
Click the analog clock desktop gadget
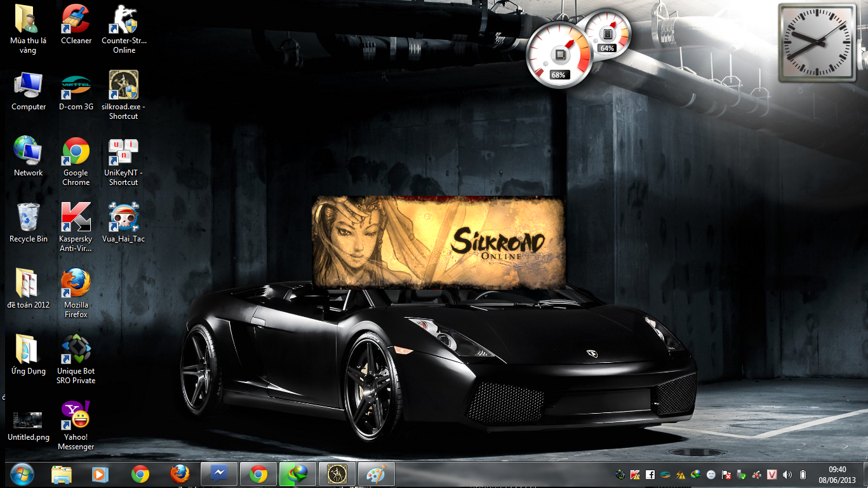(817, 43)
